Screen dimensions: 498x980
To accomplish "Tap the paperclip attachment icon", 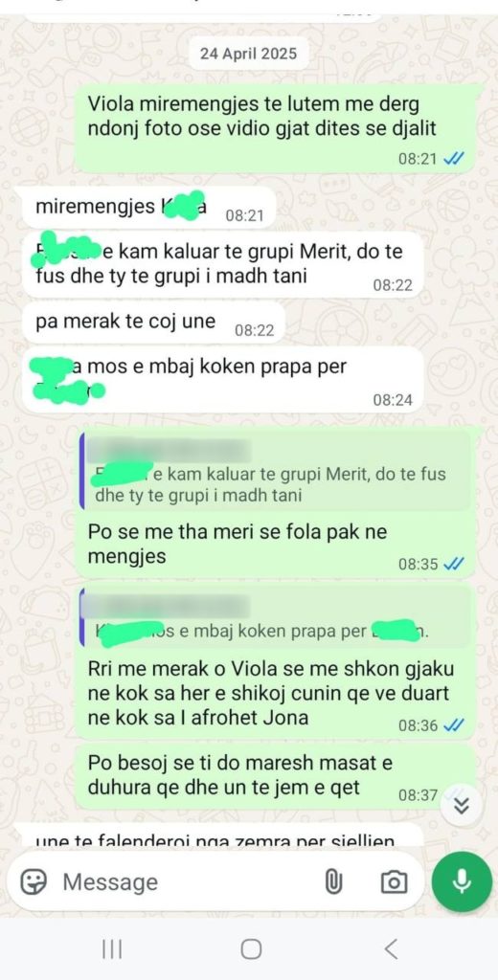I will [x=333, y=881].
